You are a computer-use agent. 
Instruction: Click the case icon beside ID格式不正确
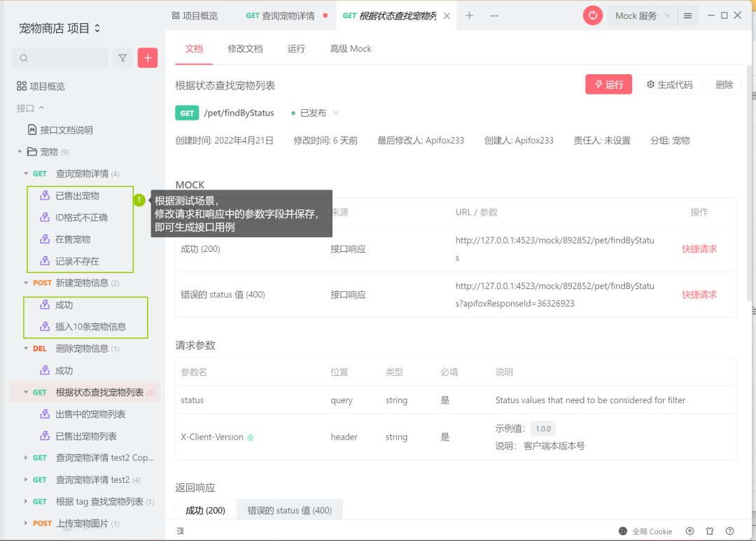click(44, 217)
